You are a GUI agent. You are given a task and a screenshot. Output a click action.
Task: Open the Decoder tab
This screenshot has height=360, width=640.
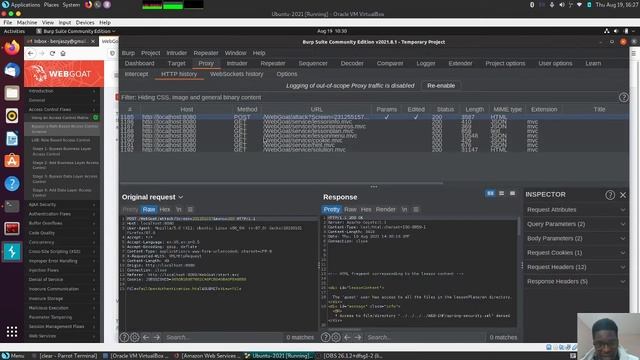coord(352,63)
